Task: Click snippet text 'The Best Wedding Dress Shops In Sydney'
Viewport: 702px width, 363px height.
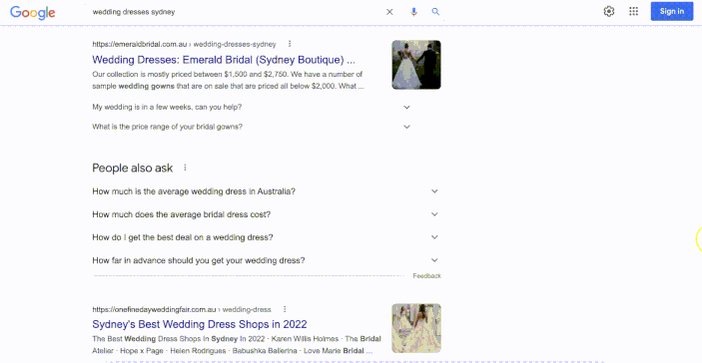Action: pyautogui.click(x=236, y=345)
